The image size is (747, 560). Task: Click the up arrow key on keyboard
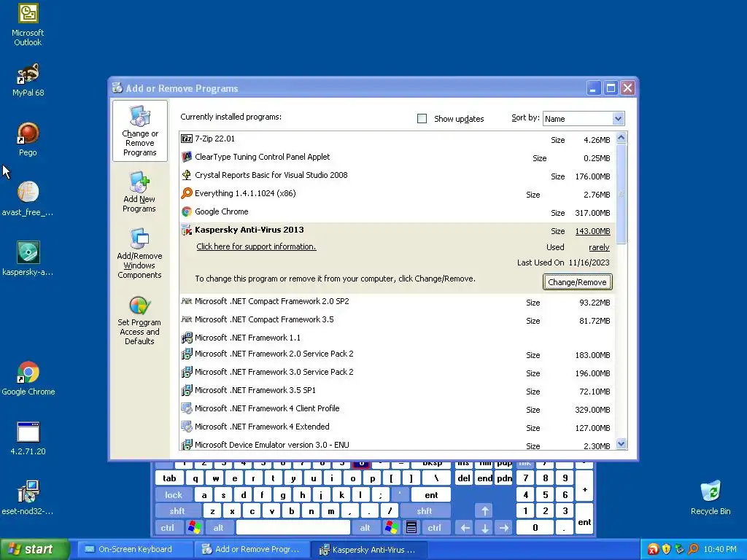484,511
